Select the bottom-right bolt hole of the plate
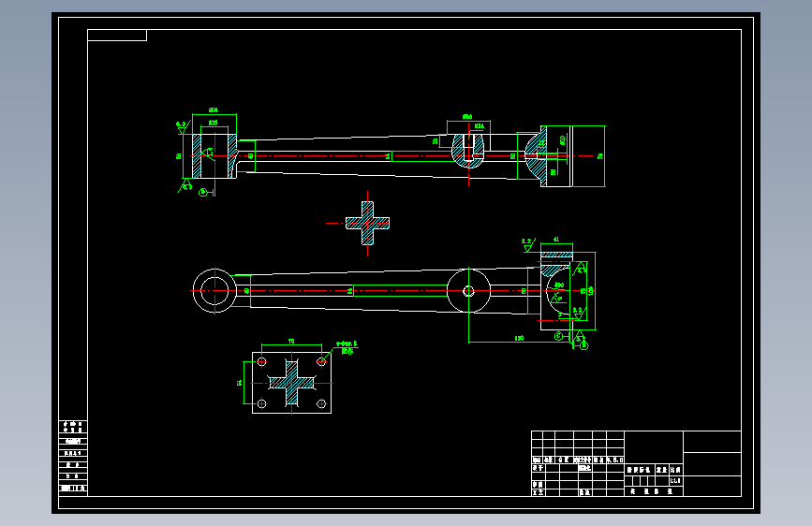This screenshot has width=812, height=526. pyautogui.click(x=321, y=403)
